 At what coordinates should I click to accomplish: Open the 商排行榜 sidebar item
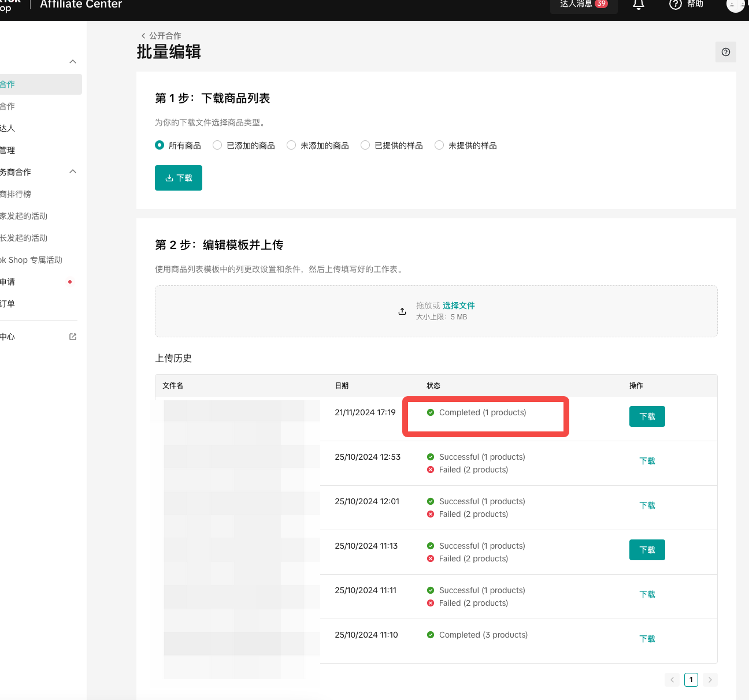point(16,194)
